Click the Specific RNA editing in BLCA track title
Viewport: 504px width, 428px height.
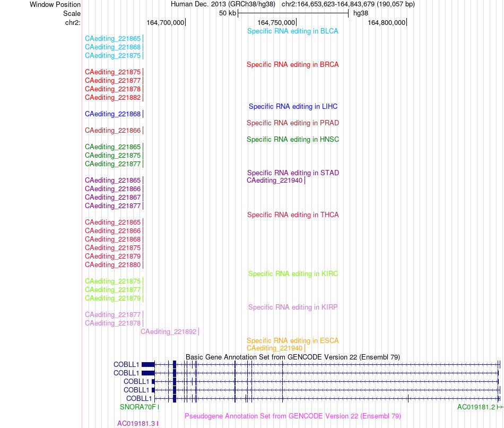point(292,31)
